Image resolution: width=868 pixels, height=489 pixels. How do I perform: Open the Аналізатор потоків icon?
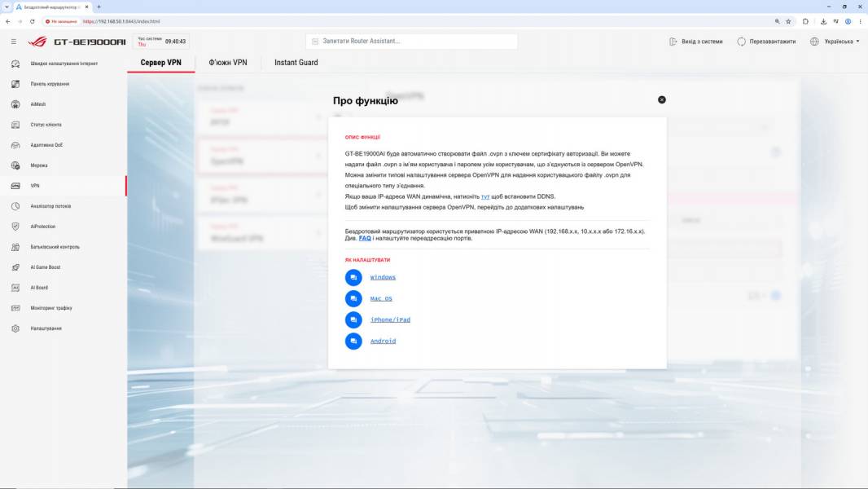(15, 206)
